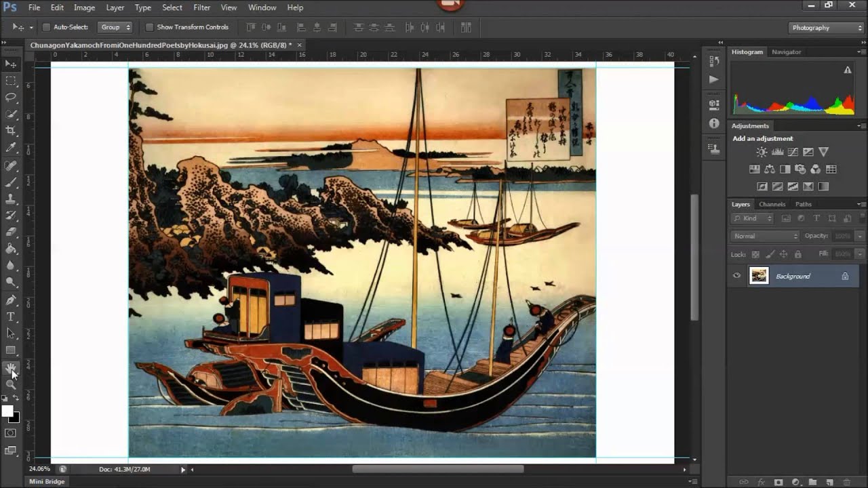Select the Path Selection tool
The height and width of the screenshot is (488, 868).
(x=11, y=333)
